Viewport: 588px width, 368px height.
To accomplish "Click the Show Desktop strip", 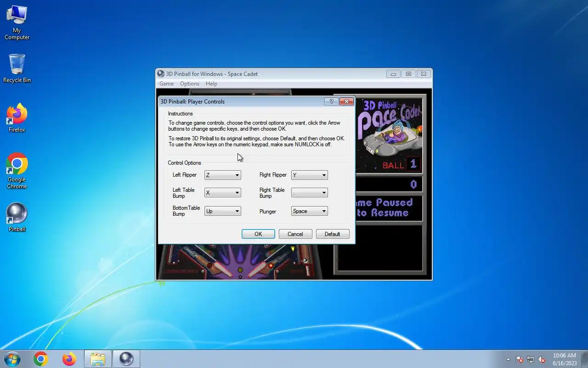I will click(584, 359).
